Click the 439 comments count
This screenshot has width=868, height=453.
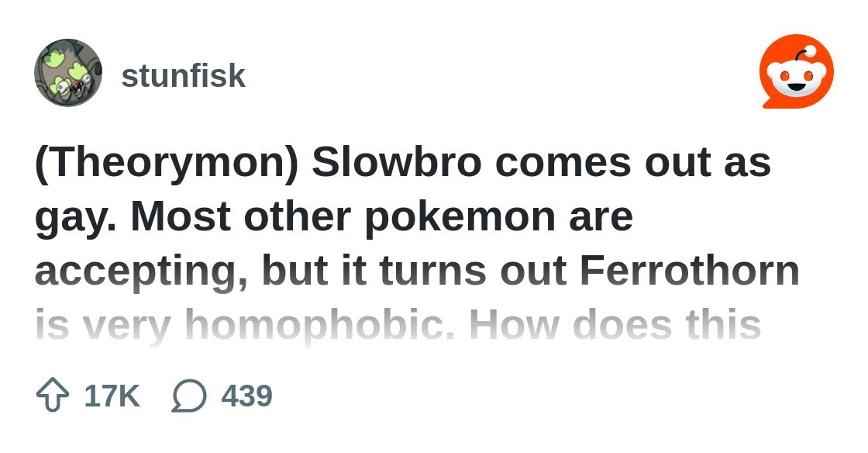pyautogui.click(x=246, y=396)
